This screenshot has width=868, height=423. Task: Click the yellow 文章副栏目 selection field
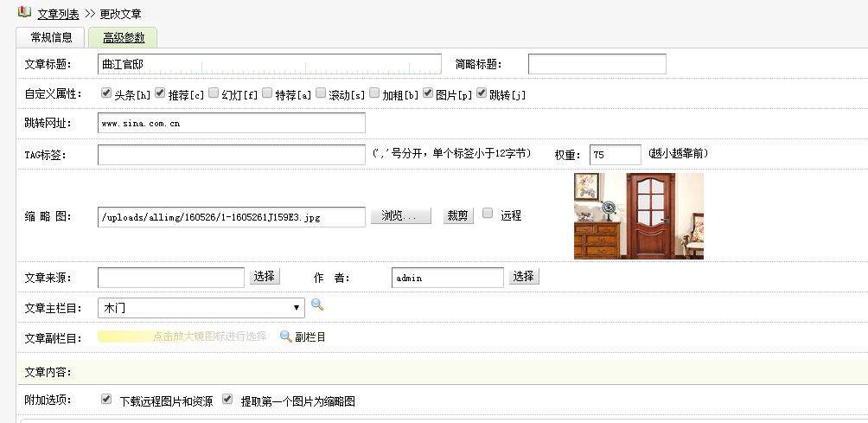point(182,336)
